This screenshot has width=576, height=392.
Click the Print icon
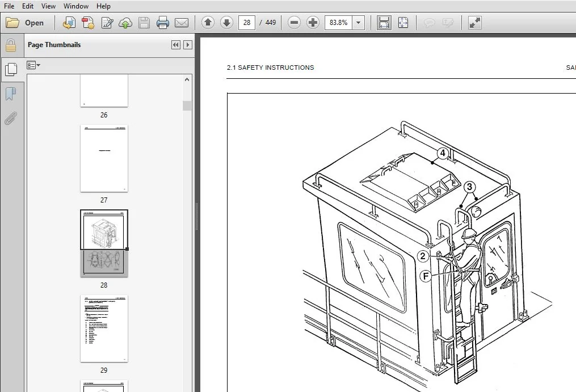tap(163, 23)
